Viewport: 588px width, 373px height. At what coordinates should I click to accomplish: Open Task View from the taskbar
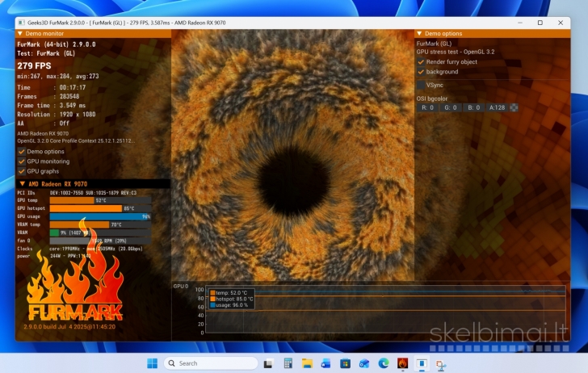pyautogui.click(x=268, y=363)
